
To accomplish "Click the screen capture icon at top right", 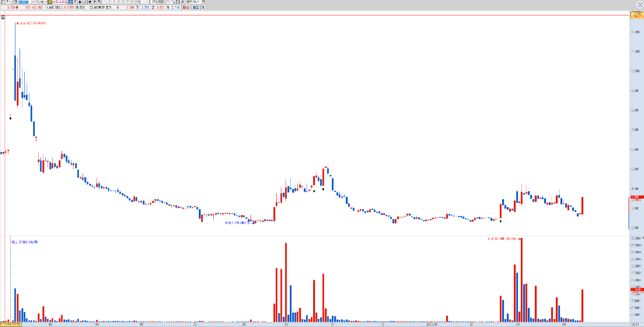I will point(639,4).
